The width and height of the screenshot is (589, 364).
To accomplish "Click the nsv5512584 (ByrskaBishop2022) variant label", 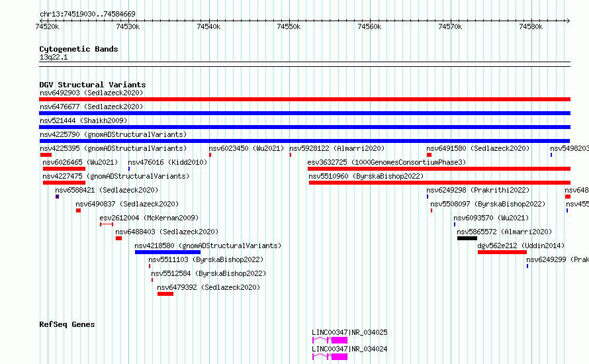I will (208, 273).
